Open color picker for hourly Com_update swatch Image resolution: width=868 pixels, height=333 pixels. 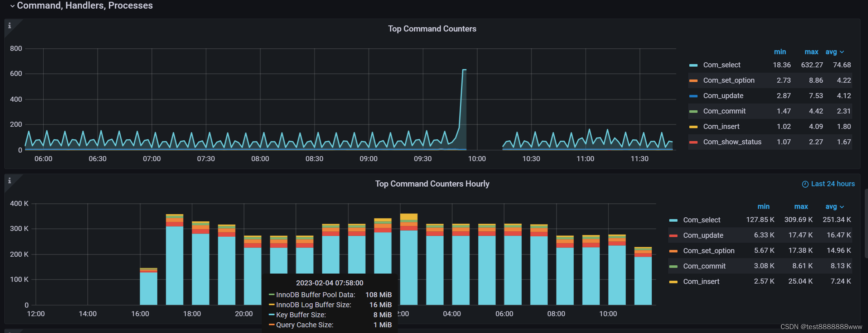(673, 236)
